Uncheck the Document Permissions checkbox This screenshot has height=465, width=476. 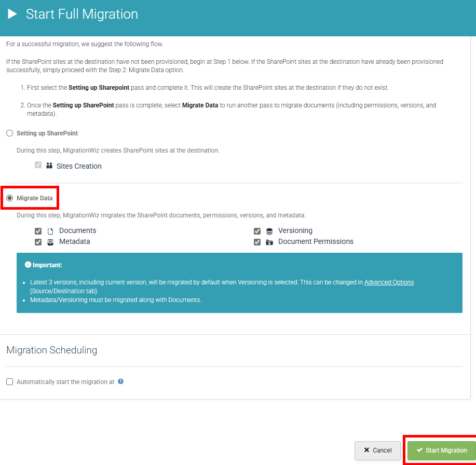click(257, 242)
